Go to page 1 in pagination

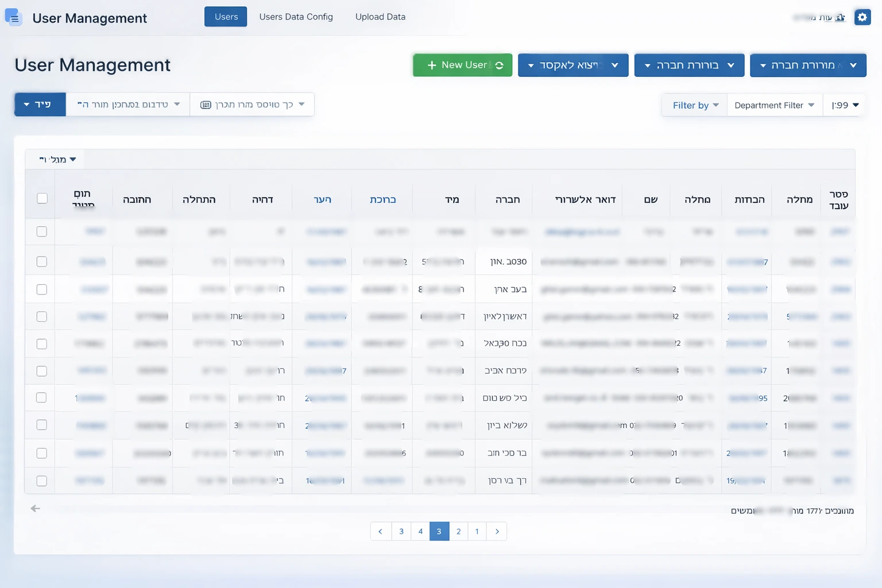477,531
